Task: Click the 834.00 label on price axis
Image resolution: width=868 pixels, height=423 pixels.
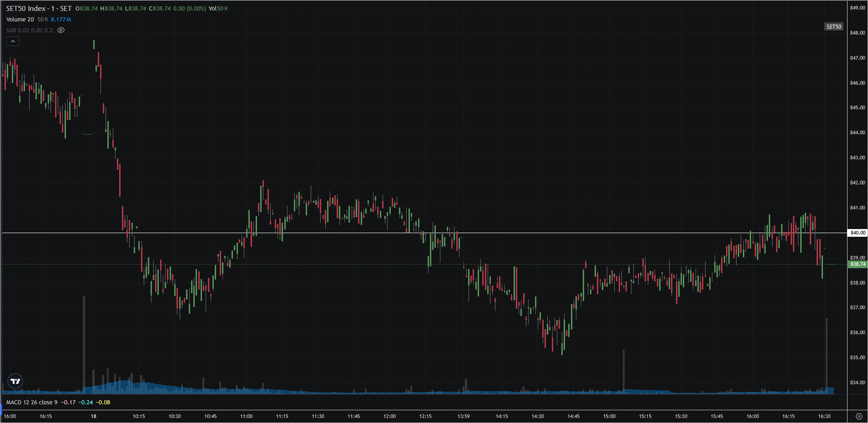Action: [858, 382]
